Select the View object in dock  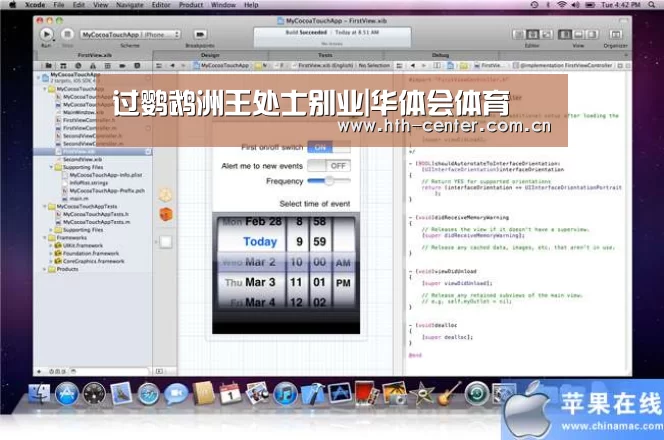point(166,242)
